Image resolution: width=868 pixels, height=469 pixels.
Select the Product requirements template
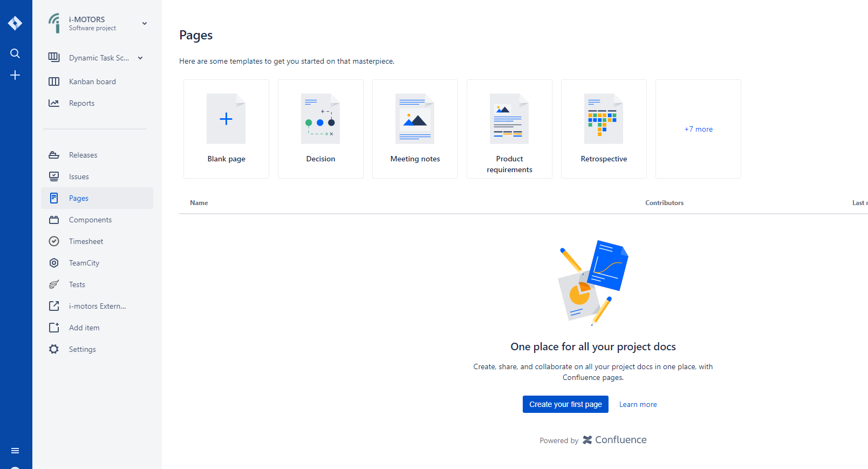pyautogui.click(x=509, y=129)
